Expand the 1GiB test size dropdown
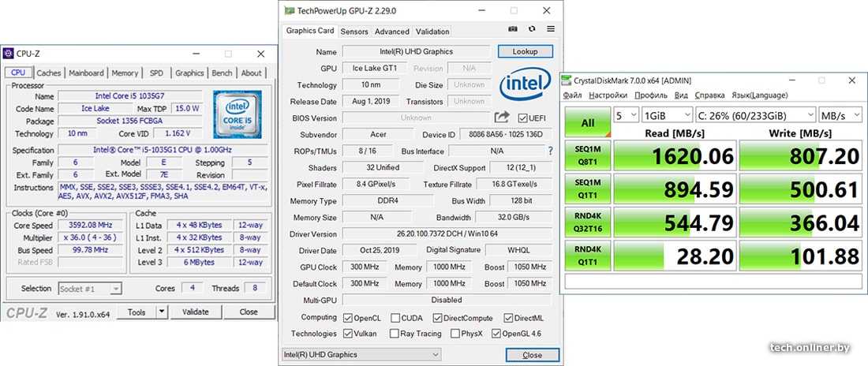The width and height of the screenshot is (868, 366). tap(666, 115)
